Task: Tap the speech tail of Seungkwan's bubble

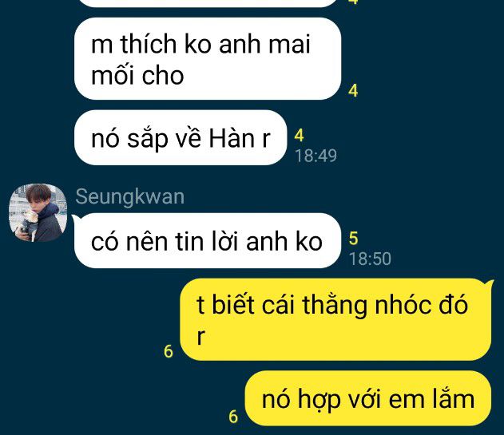Action: click(76, 219)
